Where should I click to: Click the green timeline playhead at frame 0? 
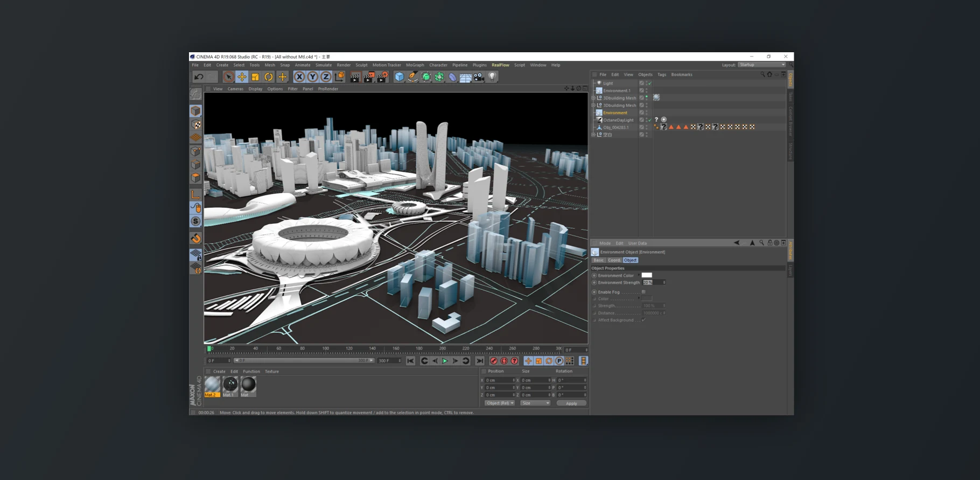(x=209, y=349)
